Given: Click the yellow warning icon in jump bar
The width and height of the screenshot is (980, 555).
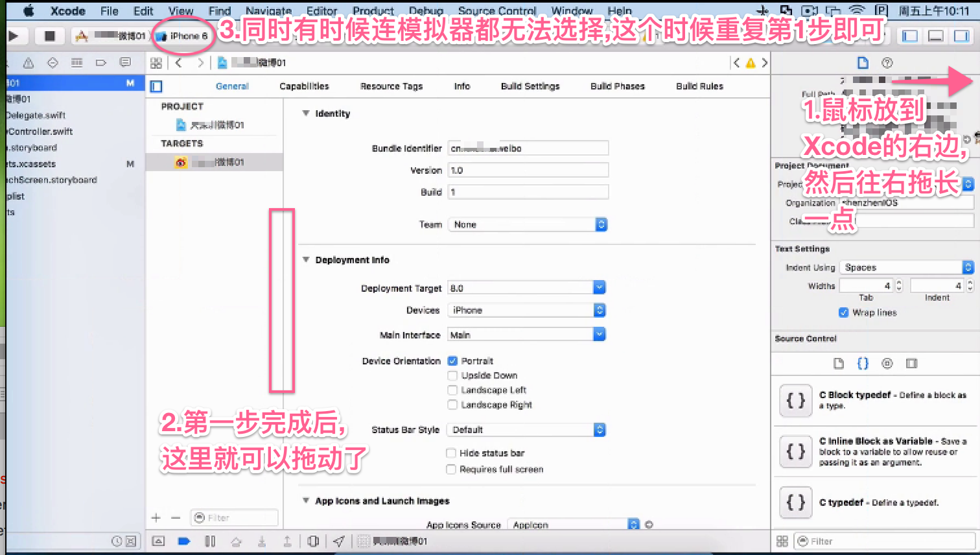Looking at the screenshot, I should [751, 63].
